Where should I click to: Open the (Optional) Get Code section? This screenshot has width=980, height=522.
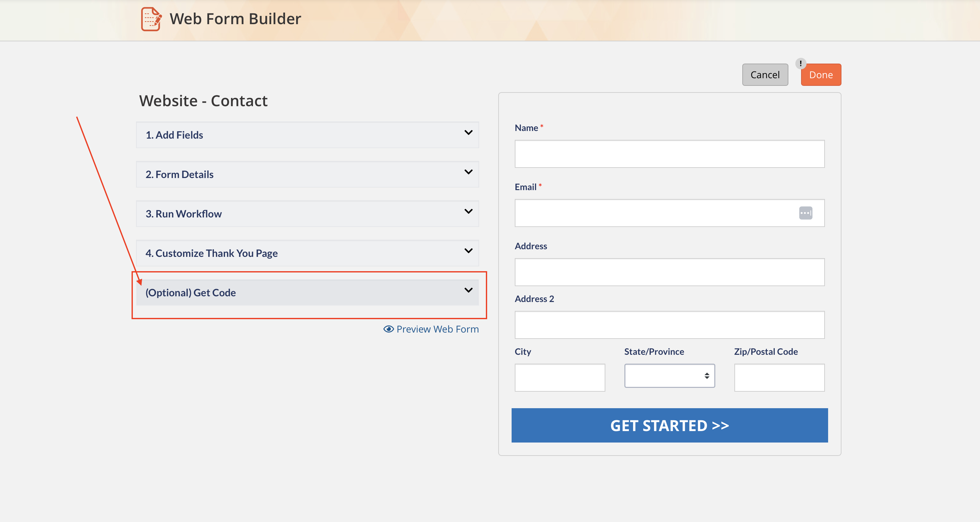(307, 292)
